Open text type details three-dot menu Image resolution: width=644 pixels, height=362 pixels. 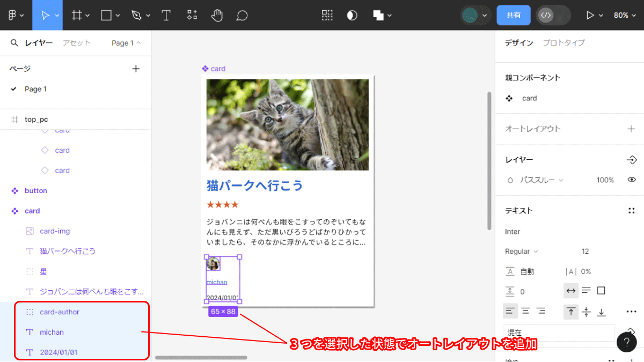(x=632, y=312)
